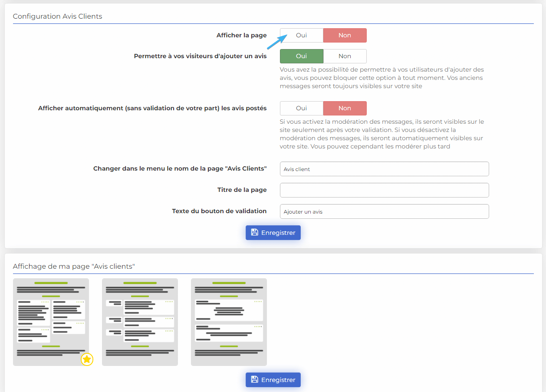Click the floppy disk icon in lower Enregistrer
This screenshot has height=392, width=546.
coord(255,380)
